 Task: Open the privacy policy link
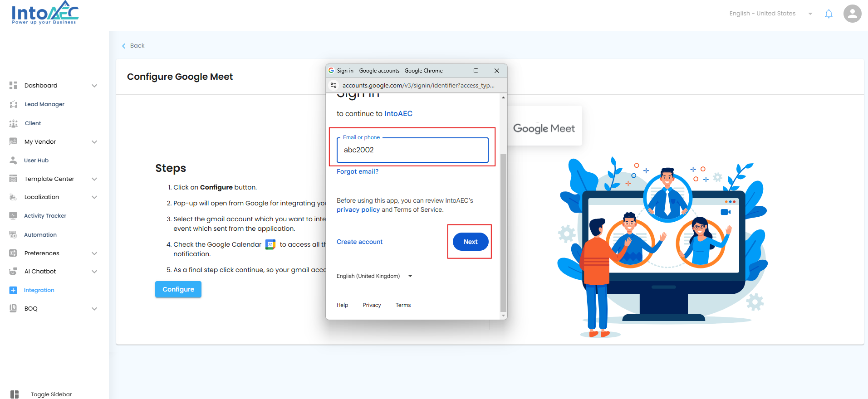[x=358, y=209]
